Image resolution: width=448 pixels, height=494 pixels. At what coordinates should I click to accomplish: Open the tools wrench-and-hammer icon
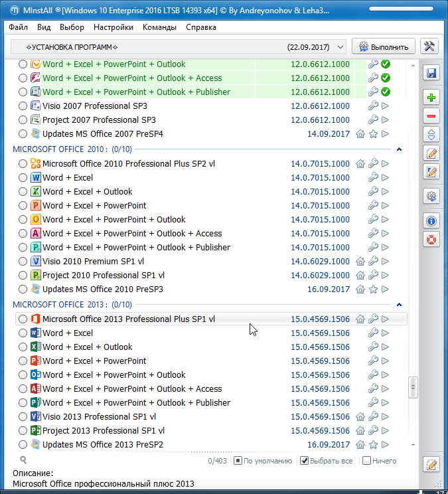[x=429, y=46]
